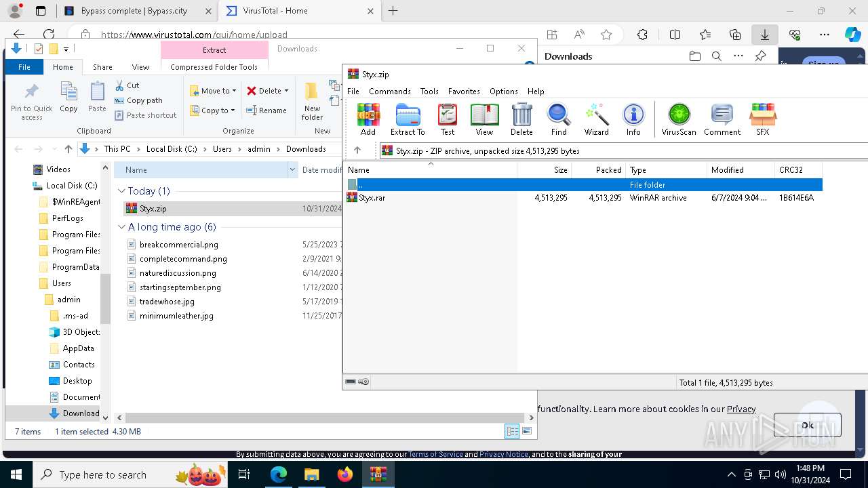Click the Extract To toolbar icon
Viewport: 868px width, 488px height.
tap(408, 120)
